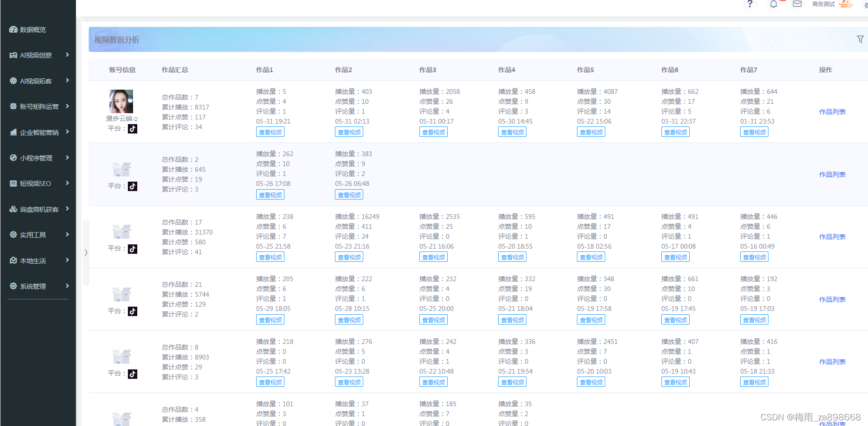Screen dimensions: 868x426
Task: Click the 短视频SEO sidebar icon
Action: click(13, 183)
